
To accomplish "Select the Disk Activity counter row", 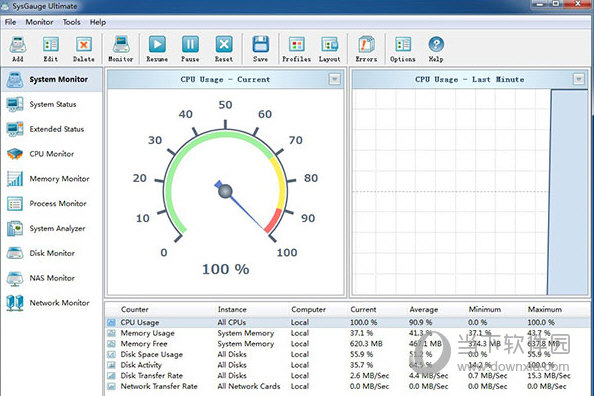I will (348, 365).
